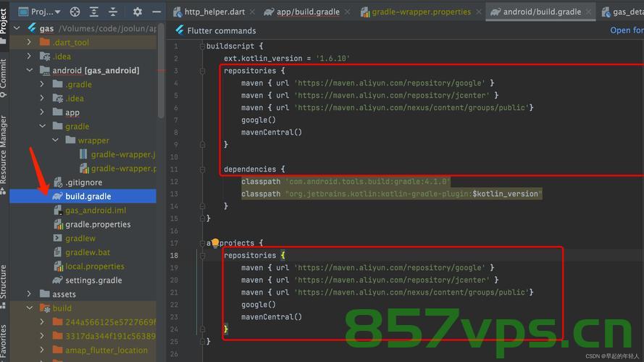Screen dimensions: 644x362
Task: Select the .gitignore file
Action: (x=78, y=182)
